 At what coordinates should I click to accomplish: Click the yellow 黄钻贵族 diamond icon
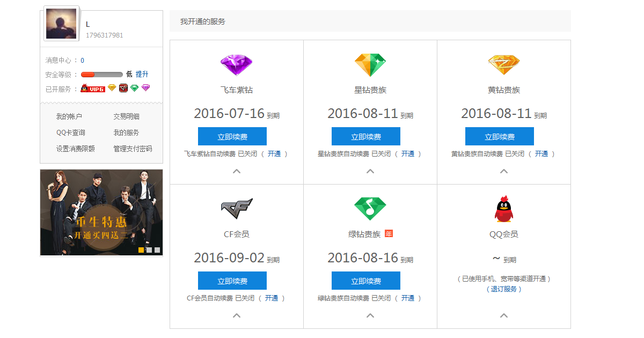504,65
